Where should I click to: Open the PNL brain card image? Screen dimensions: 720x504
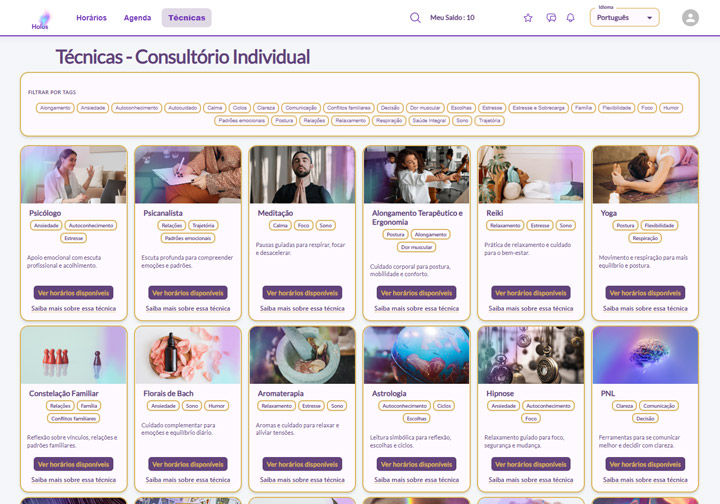pos(645,355)
